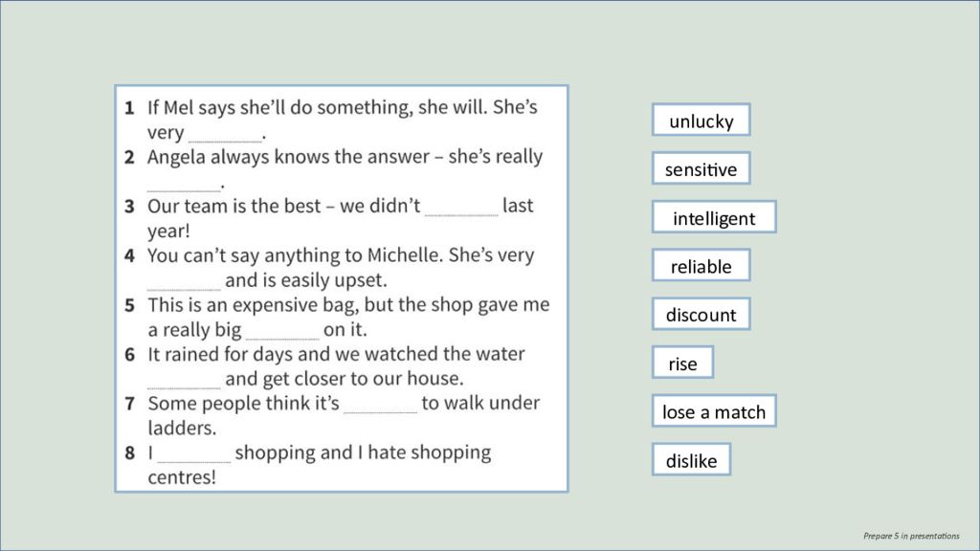This screenshot has width=980, height=551.
Task: Click sentence number 8 in the exercise
Action: click(x=129, y=452)
